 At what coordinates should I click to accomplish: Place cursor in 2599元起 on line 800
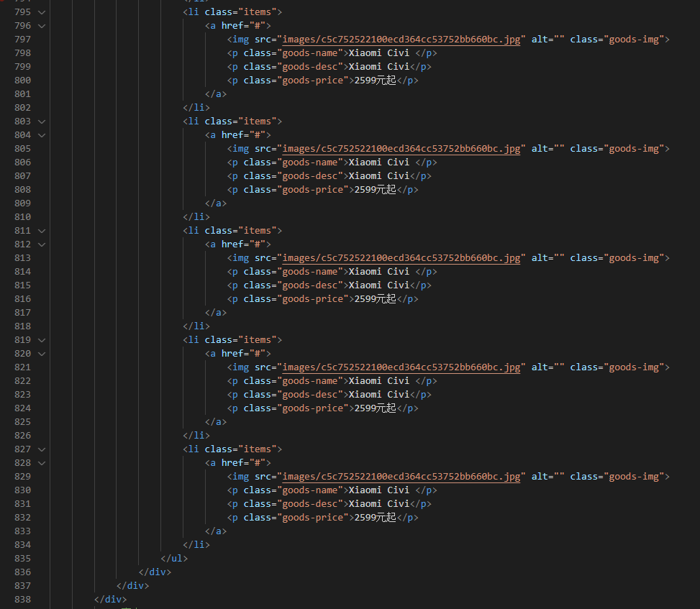[x=375, y=81]
